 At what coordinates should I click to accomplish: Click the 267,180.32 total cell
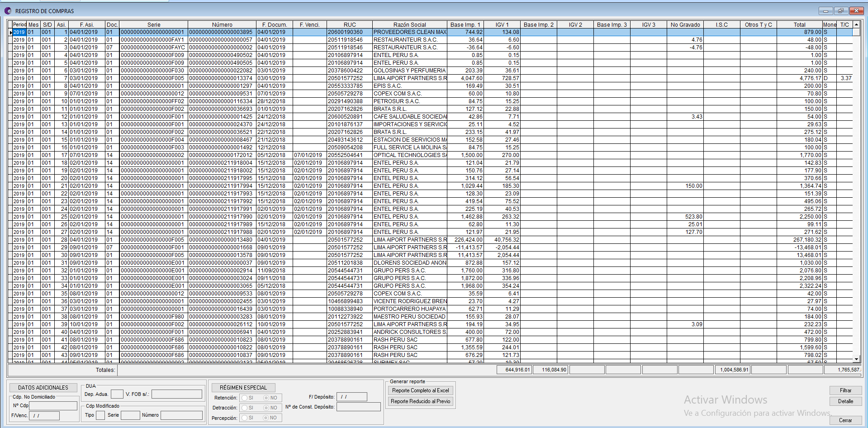[799, 240]
